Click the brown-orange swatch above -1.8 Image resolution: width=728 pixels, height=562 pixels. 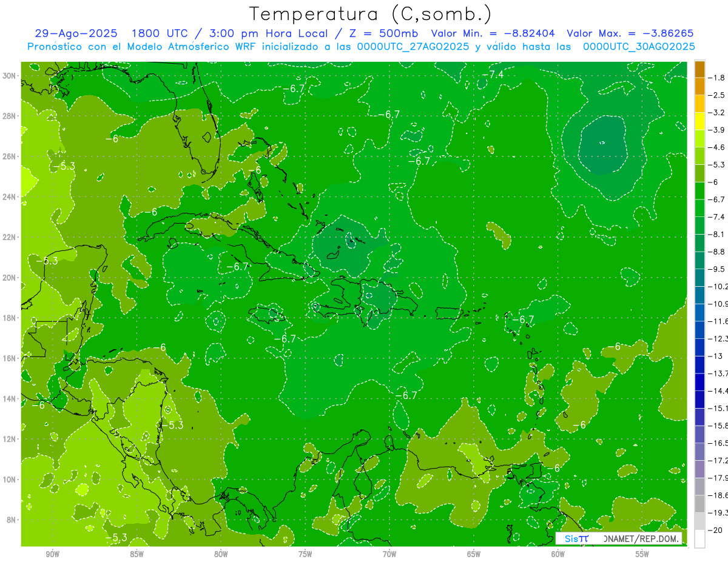699,69
